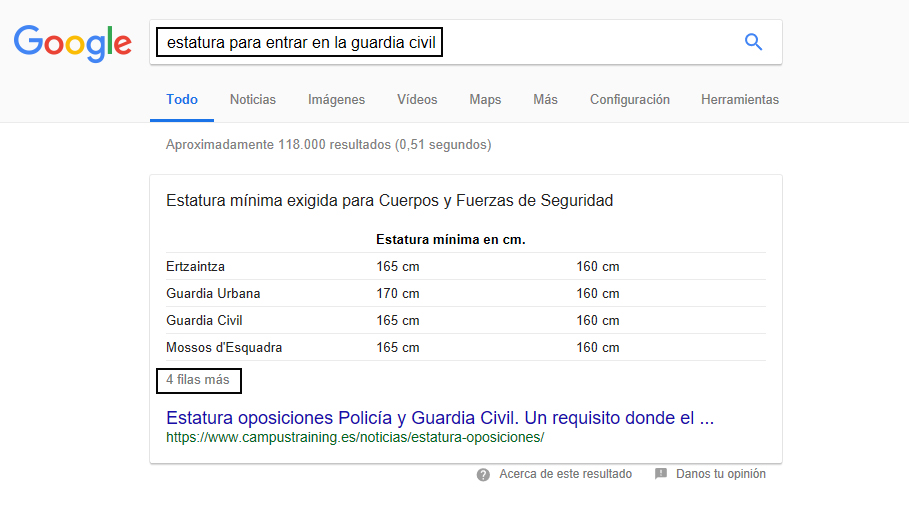Show the Herramientas search tools
909x505 pixels.
tap(739, 100)
